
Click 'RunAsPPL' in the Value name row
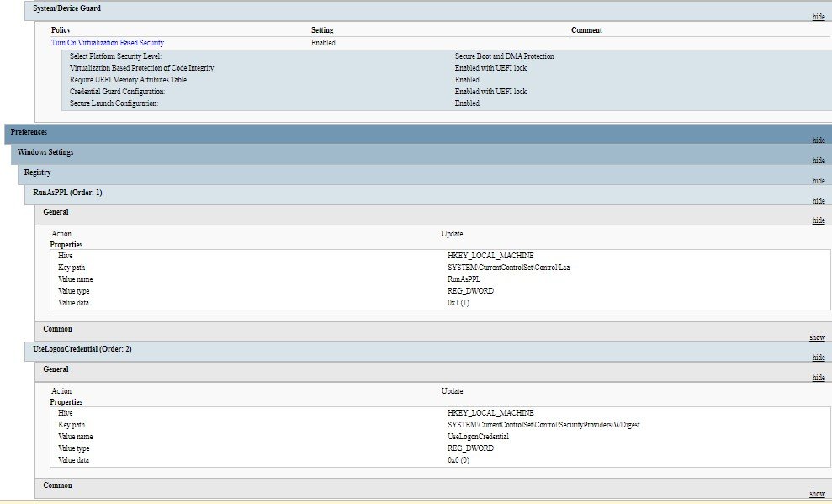(x=464, y=279)
